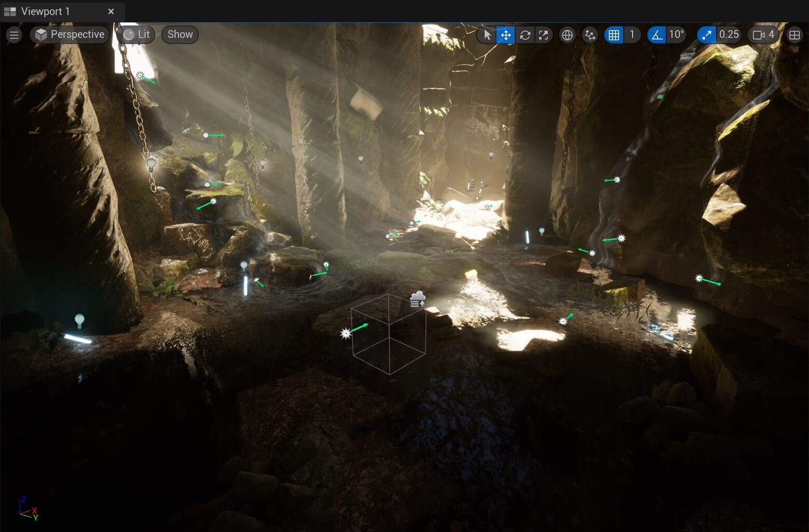Open rotation snap value 10° dropdown
This screenshot has width=809, height=532.
click(x=677, y=35)
